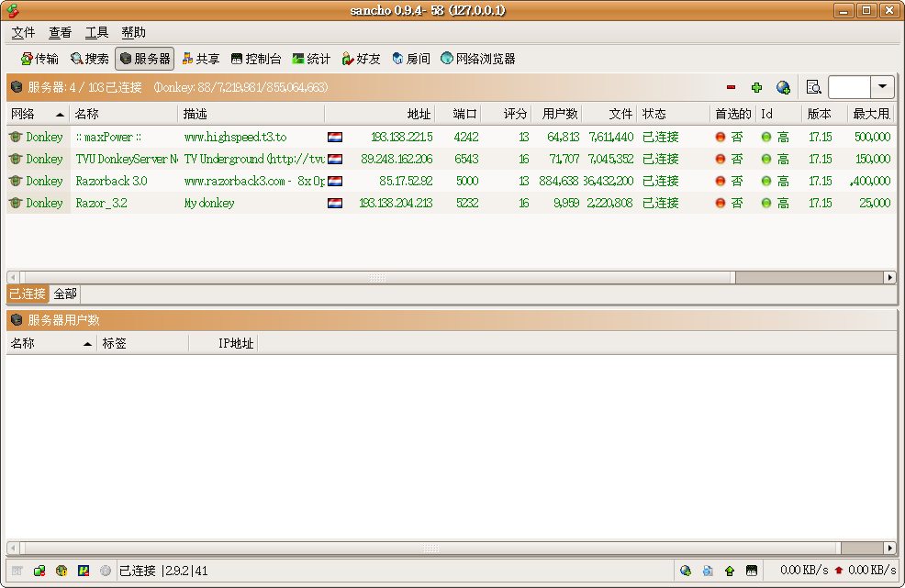Open the 传输 transfers tab
Image resolution: width=905 pixels, height=588 pixels.
[39, 59]
